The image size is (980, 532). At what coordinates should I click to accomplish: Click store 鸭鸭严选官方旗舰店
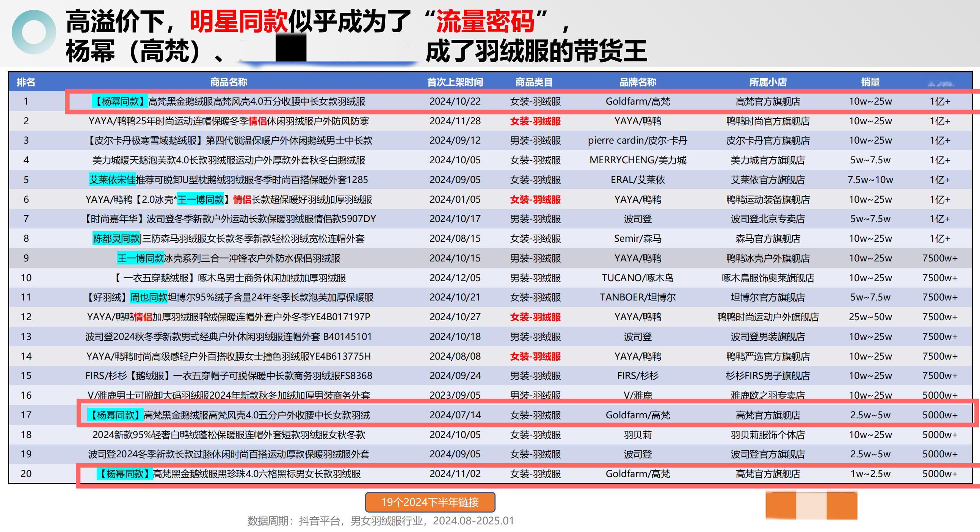tap(768, 356)
